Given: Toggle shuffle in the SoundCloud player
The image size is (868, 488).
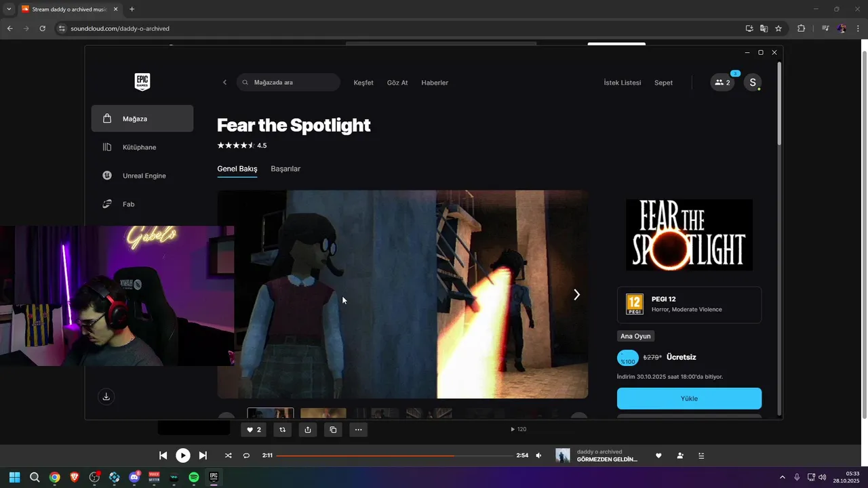Looking at the screenshot, I should (228, 455).
